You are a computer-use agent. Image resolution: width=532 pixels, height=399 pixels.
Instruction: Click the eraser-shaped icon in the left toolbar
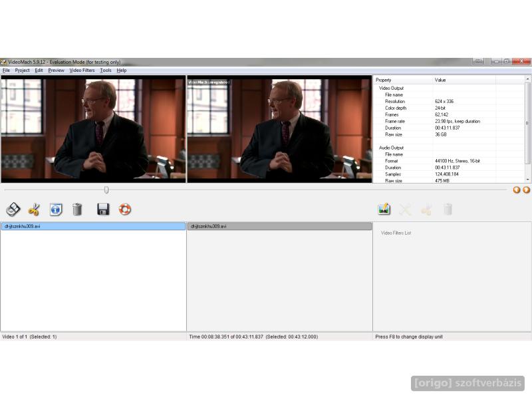(x=13, y=209)
